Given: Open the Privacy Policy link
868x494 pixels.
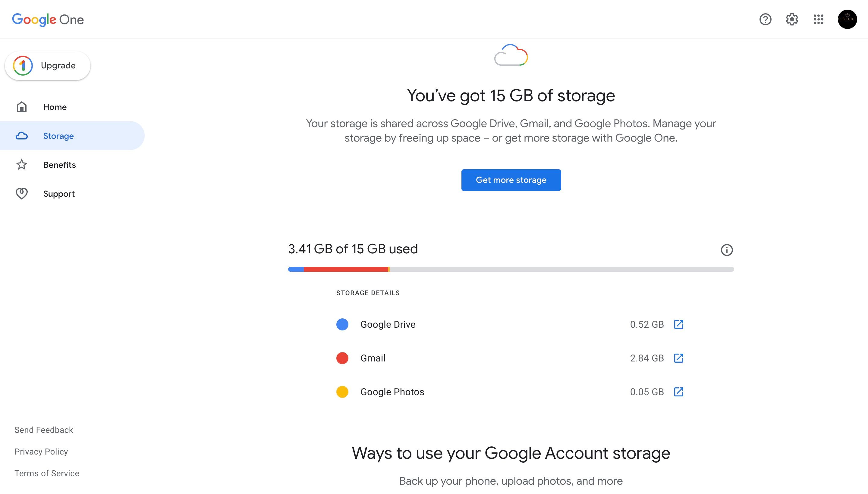Looking at the screenshot, I should (x=41, y=452).
